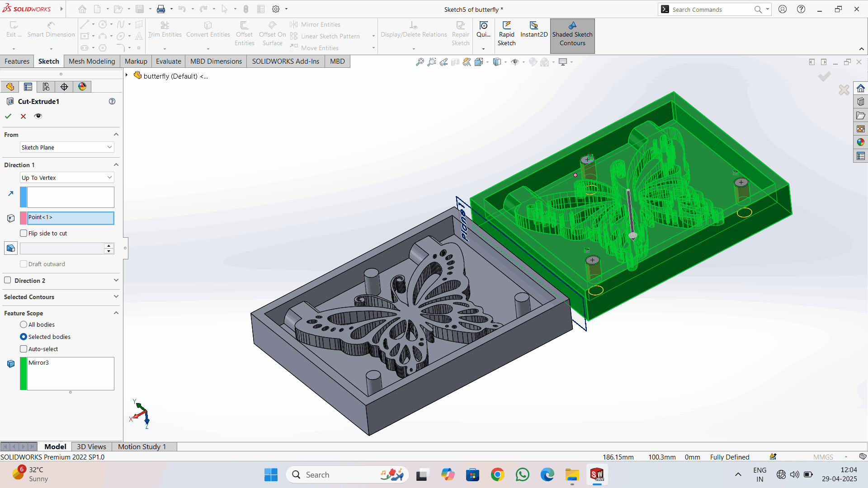Toggle the Instant2D tool
The height and width of the screenshot is (488, 868).
(534, 30)
